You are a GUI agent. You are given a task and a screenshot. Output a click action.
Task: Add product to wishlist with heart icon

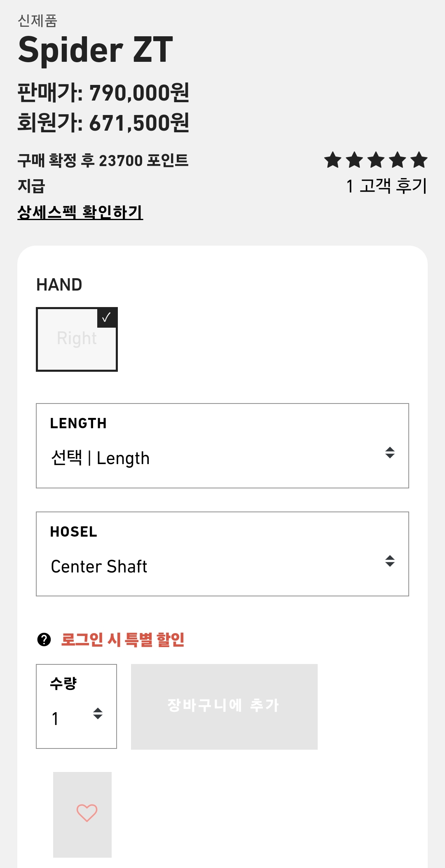coord(87,813)
